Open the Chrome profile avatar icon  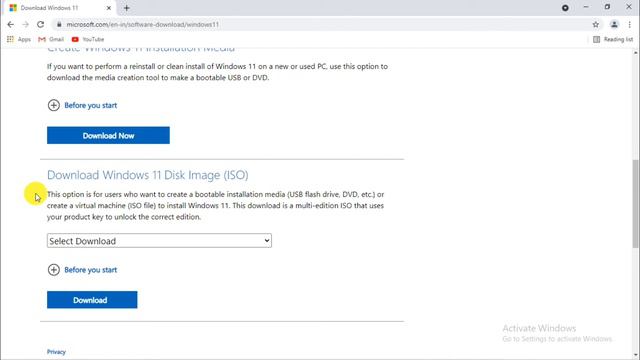click(x=614, y=24)
